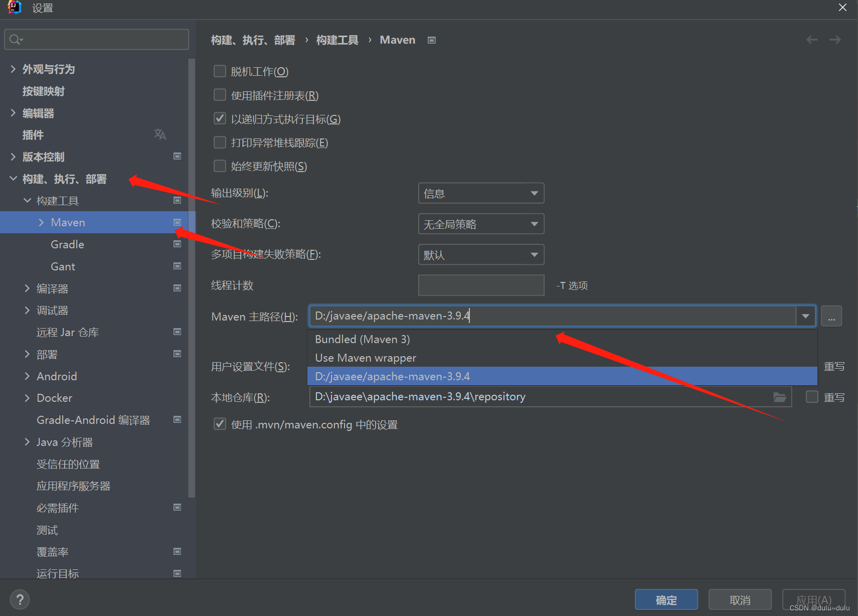858x616 pixels.
Task: Enable 始终更新快照 checkbox
Action: (x=220, y=166)
